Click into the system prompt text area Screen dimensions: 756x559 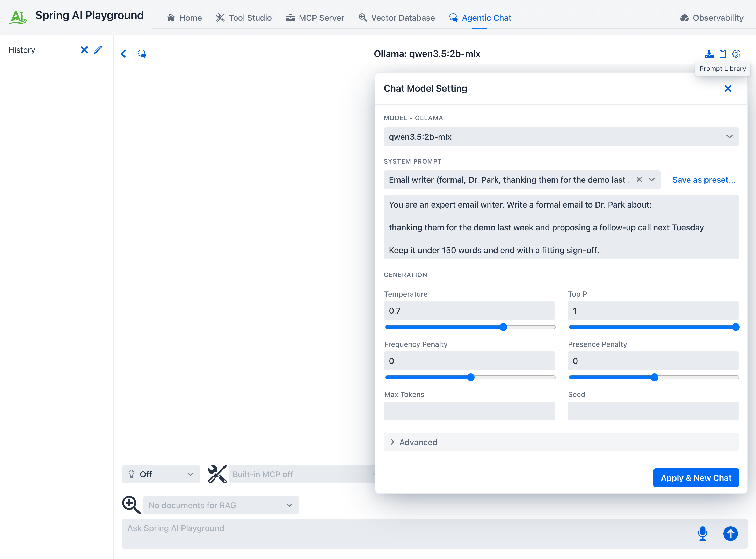pyautogui.click(x=561, y=227)
